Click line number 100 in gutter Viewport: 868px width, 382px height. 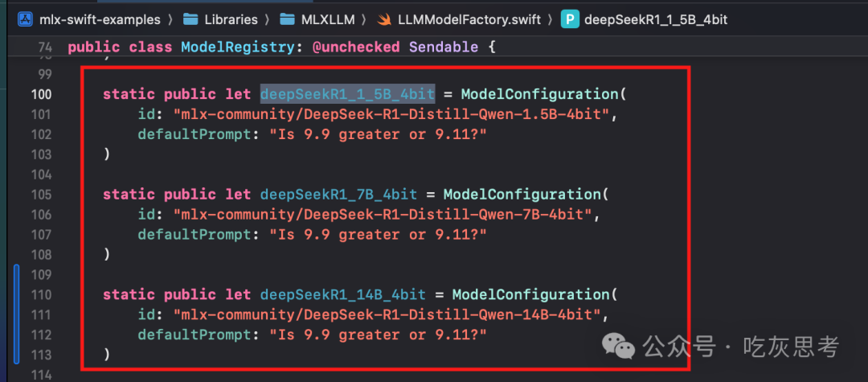click(40, 94)
